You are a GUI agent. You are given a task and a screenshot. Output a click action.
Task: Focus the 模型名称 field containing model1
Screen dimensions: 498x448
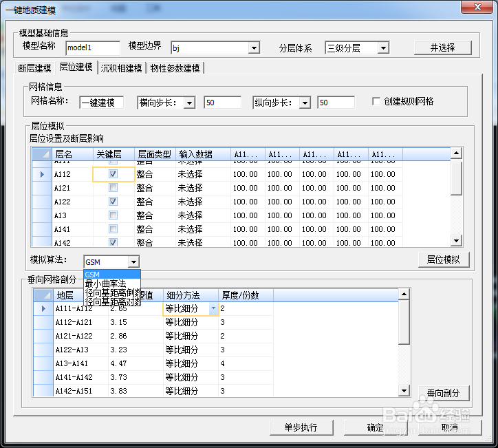point(93,47)
